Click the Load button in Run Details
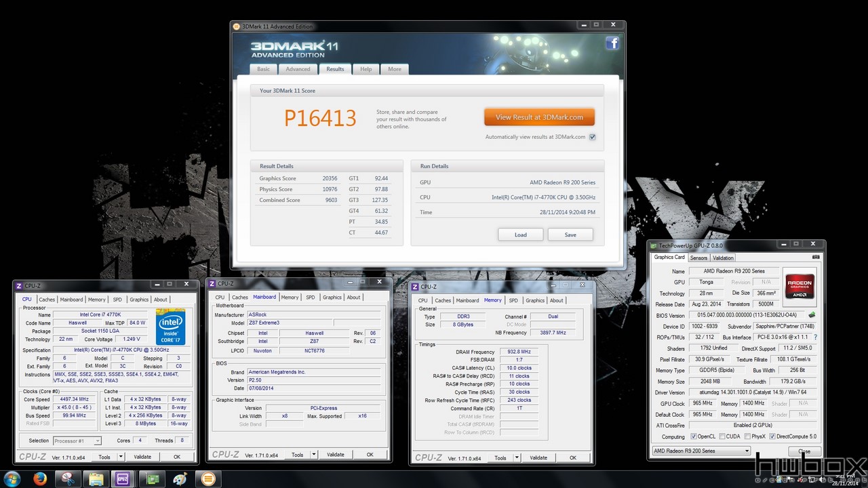 click(521, 235)
